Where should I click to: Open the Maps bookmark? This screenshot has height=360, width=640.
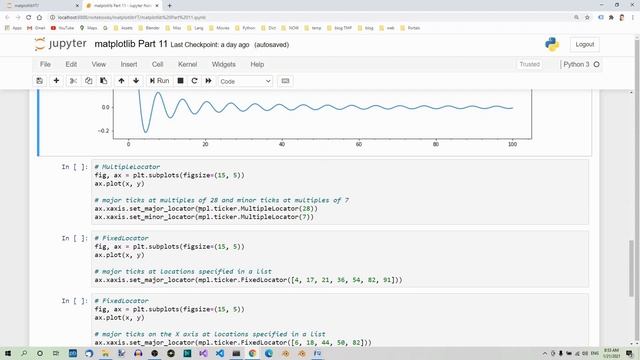[89, 28]
